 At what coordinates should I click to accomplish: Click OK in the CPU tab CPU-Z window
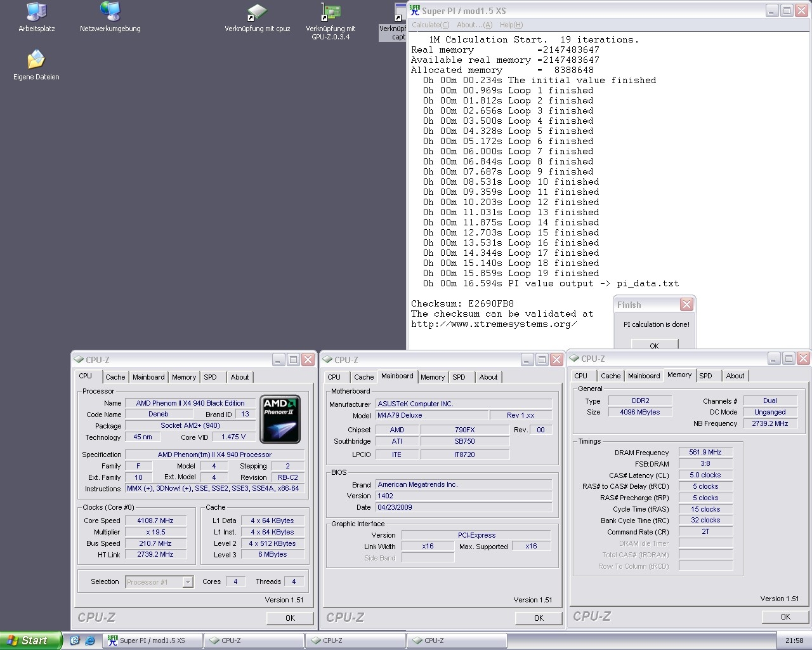click(290, 618)
